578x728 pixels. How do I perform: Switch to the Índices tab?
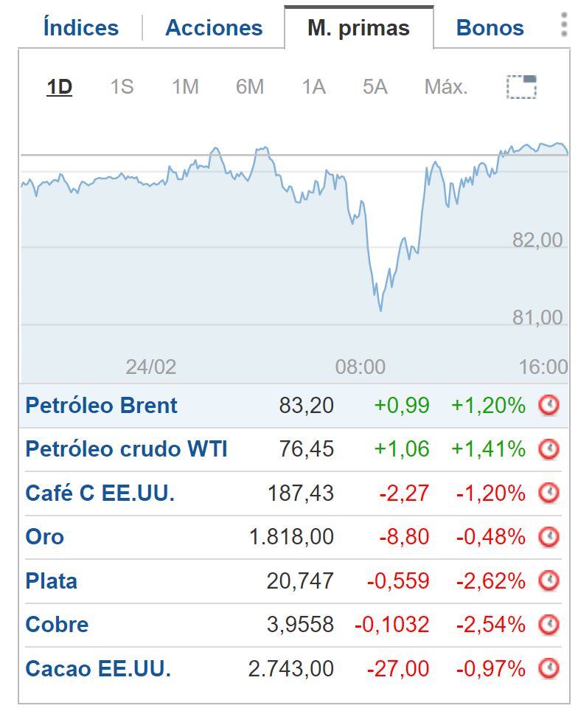pos(80,27)
